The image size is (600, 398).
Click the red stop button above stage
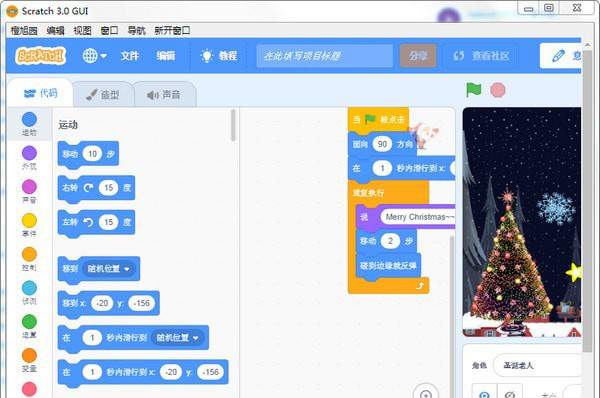point(498,90)
